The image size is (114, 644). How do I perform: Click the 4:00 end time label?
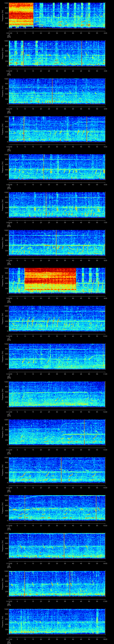tap(105, 109)
